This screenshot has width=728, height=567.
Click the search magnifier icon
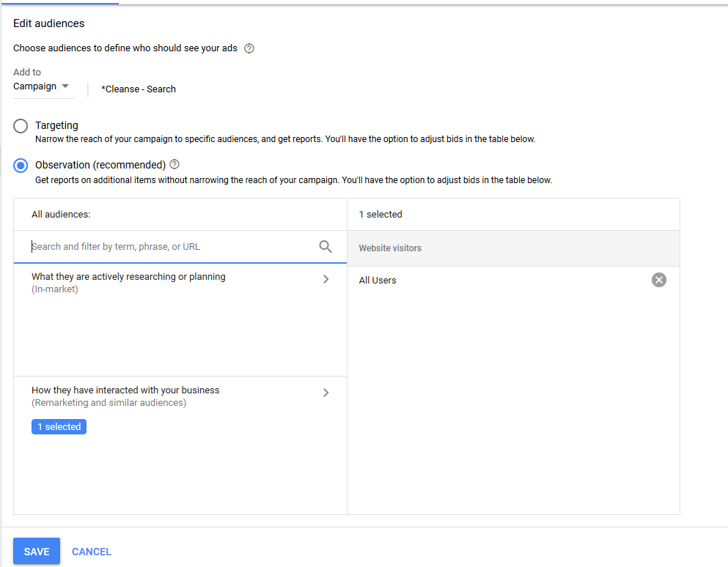326,246
